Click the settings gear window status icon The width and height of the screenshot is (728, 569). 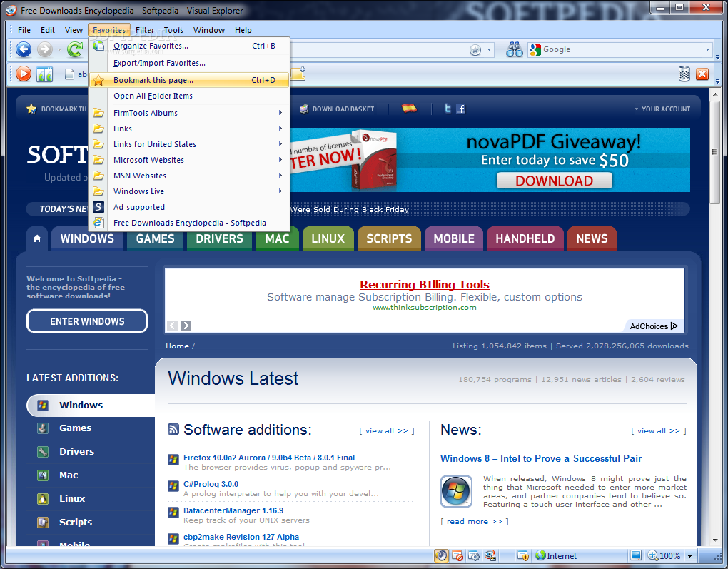[474, 555]
